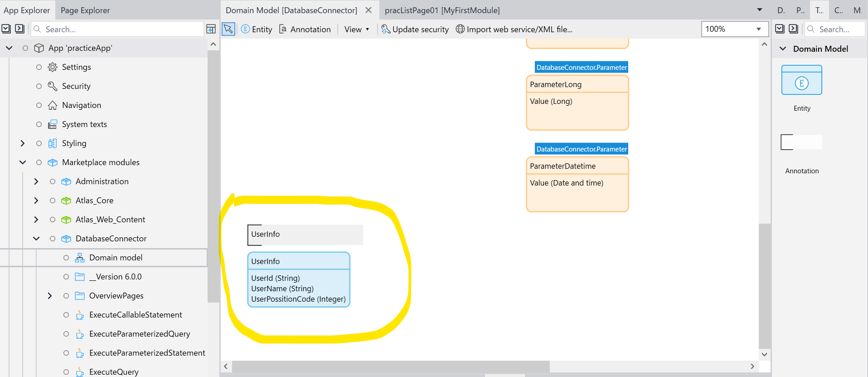Expand all in Toolbox panel
Image resolution: width=868 pixels, height=377 pixels.
[x=780, y=29]
